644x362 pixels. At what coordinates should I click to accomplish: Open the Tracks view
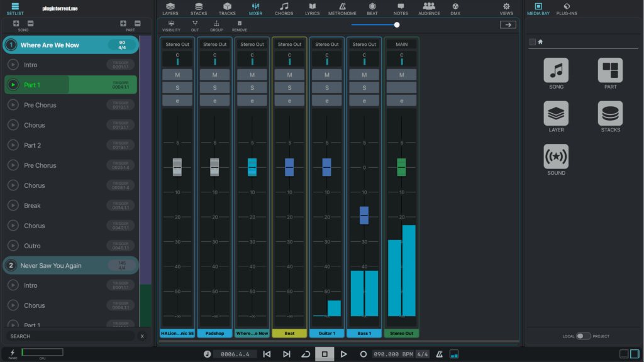pos(226,9)
